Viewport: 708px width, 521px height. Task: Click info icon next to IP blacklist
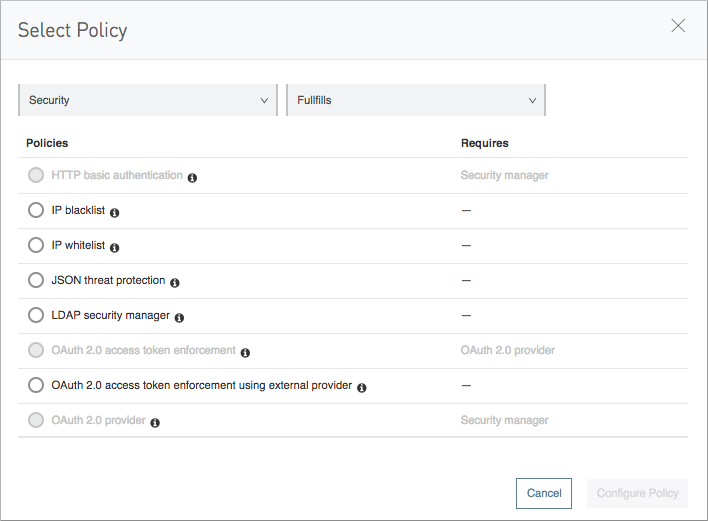pos(114,212)
